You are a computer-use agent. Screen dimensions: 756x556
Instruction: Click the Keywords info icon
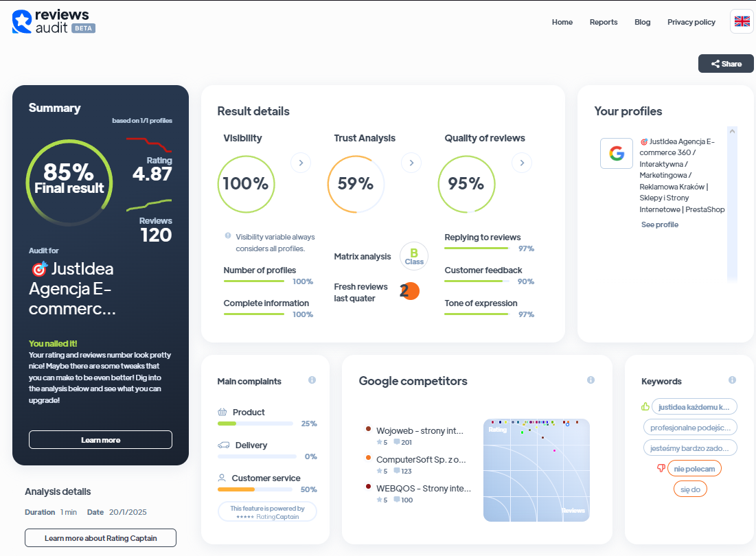pos(733,380)
